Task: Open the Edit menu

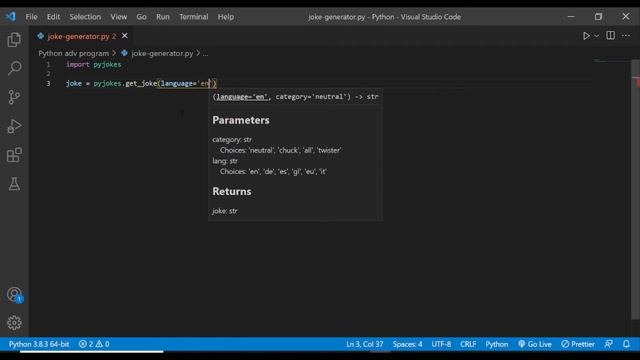Action: [x=53, y=17]
